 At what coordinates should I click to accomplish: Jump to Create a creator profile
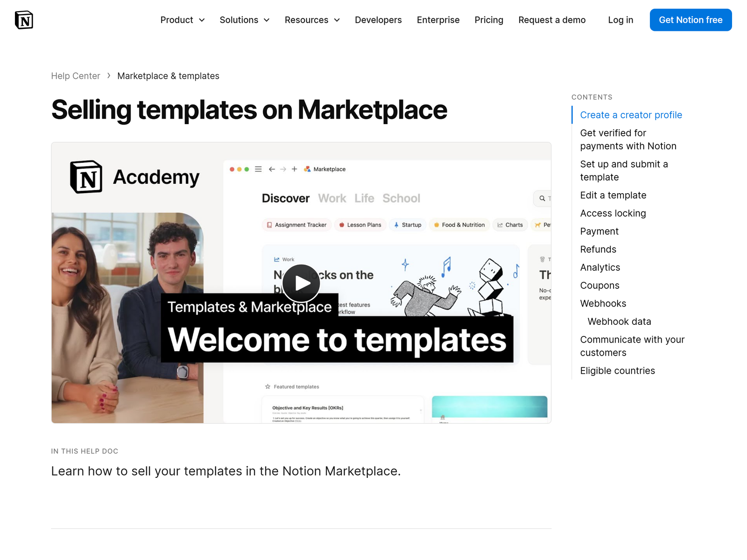631,115
